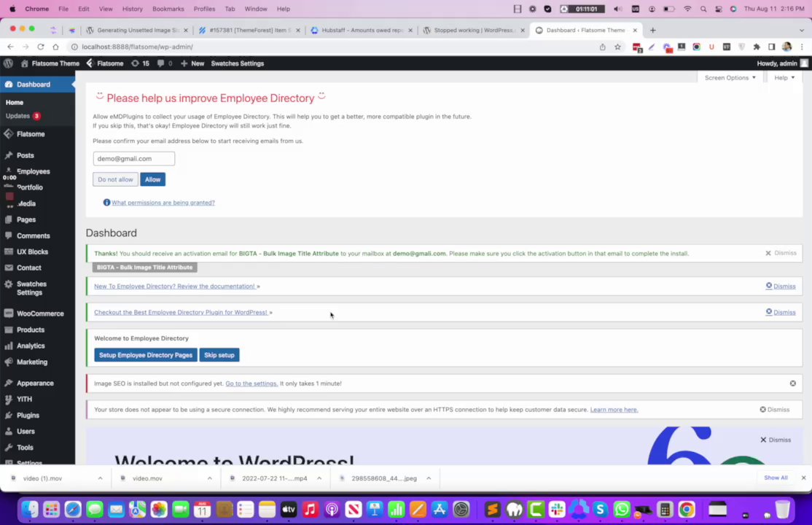The width and height of the screenshot is (812, 525).
Task: Open the Users sidebar item
Action: [x=26, y=431]
